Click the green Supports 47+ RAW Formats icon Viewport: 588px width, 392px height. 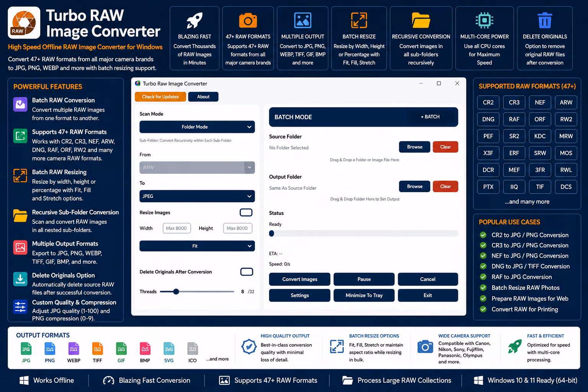pyautogui.click(x=20, y=136)
